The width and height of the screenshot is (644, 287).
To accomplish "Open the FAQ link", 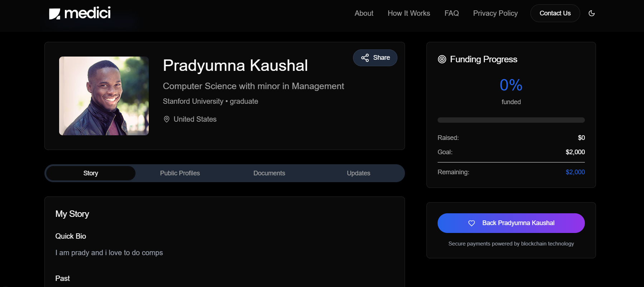I will click(x=451, y=13).
